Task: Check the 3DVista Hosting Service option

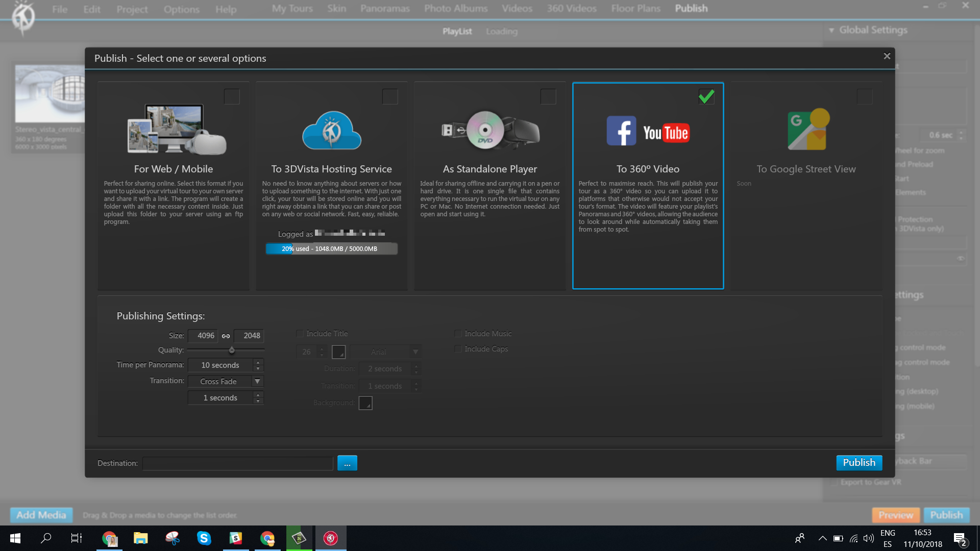Action: [x=390, y=96]
